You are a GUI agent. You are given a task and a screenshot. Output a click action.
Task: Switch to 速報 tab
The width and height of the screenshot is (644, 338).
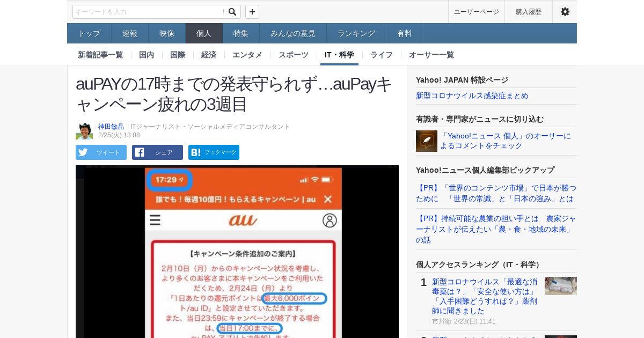pos(130,33)
